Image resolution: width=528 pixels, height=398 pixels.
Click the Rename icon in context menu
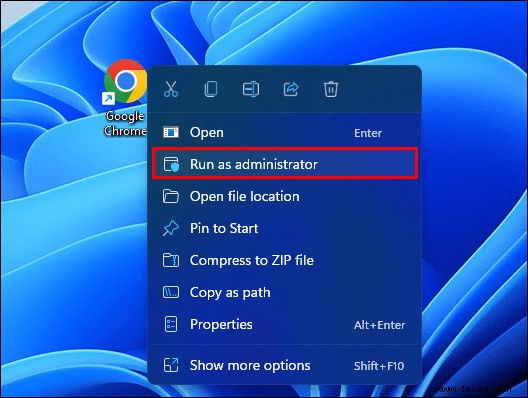251,89
